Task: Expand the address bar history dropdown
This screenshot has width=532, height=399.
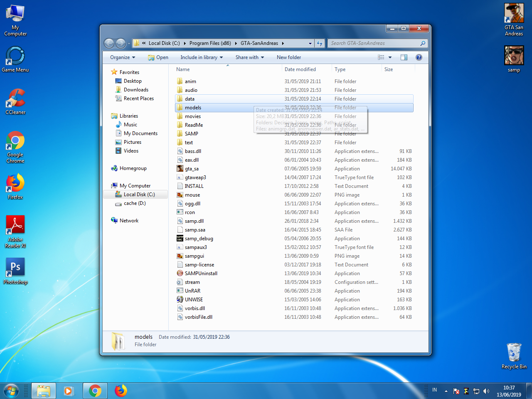Action: 310,43
